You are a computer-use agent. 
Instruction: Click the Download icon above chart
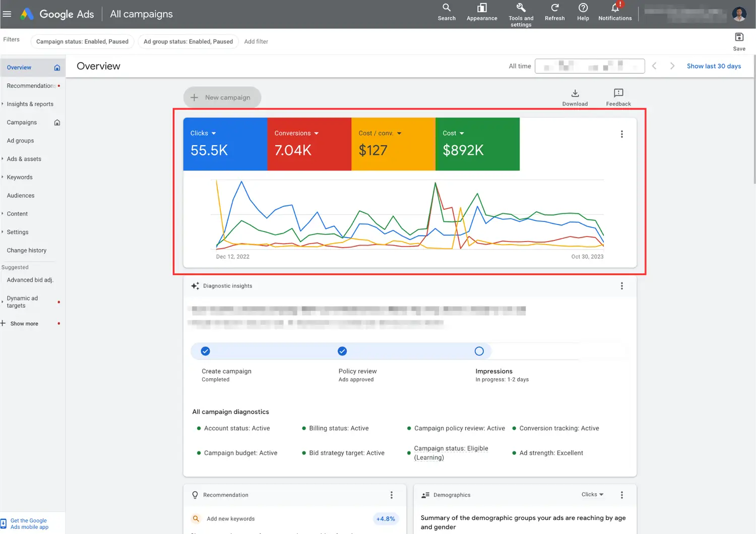tap(575, 93)
